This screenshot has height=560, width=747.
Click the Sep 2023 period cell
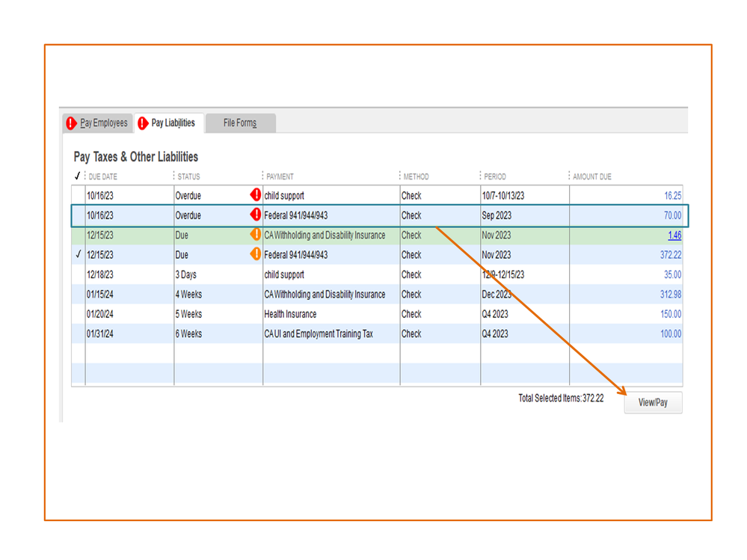click(x=524, y=215)
